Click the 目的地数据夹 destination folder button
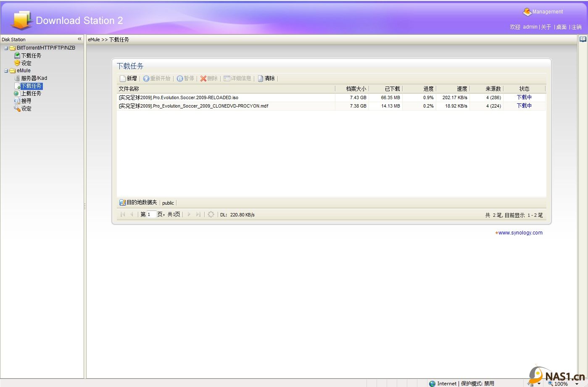The height and width of the screenshot is (387, 588). tap(138, 203)
